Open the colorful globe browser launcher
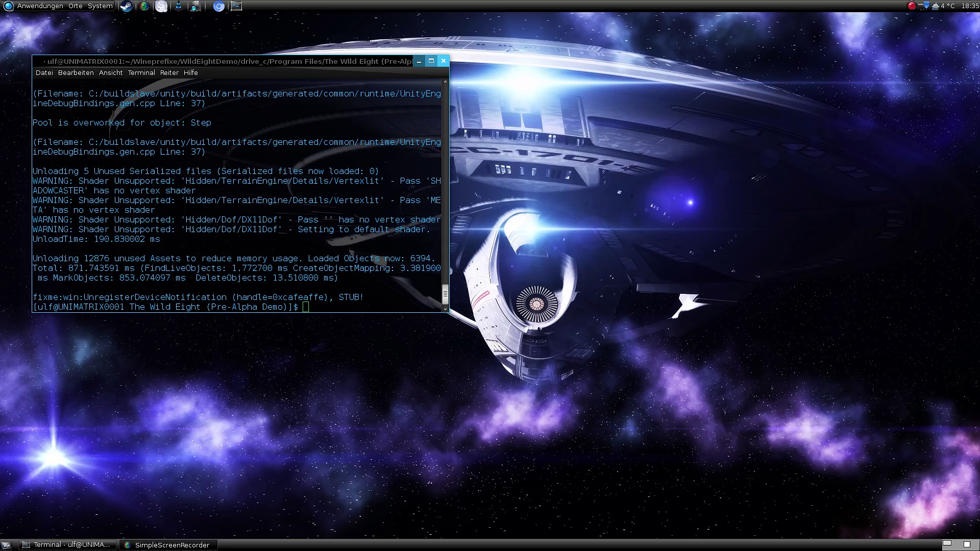Image resolution: width=980 pixels, height=551 pixels. 144,6
